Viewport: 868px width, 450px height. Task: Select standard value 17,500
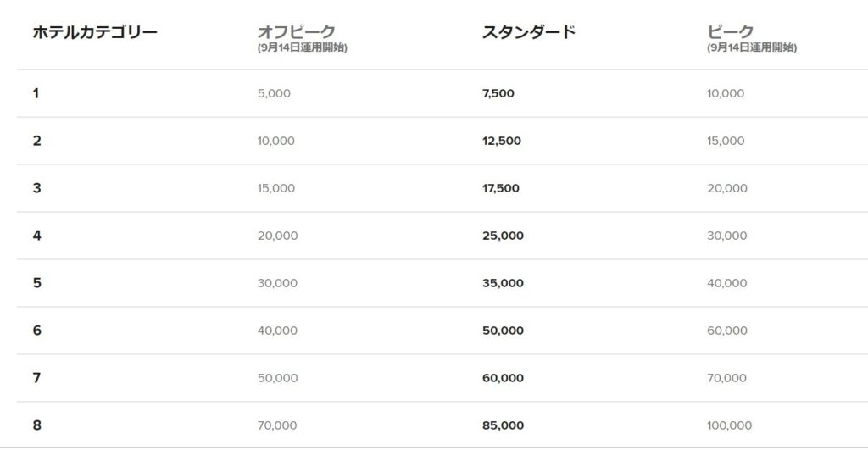(500, 188)
